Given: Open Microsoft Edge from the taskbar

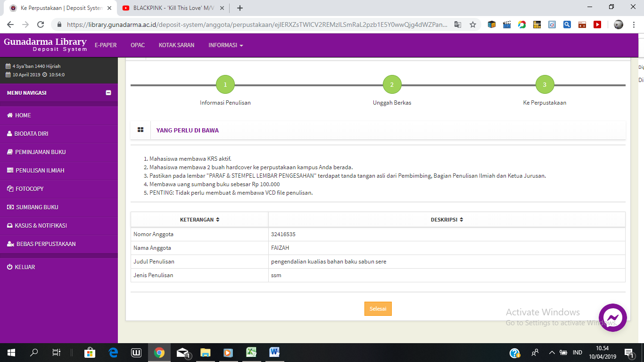Looking at the screenshot, I should [113, 353].
